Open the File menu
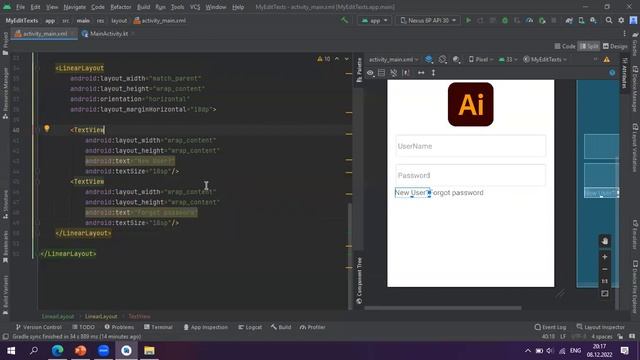 point(20,7)
